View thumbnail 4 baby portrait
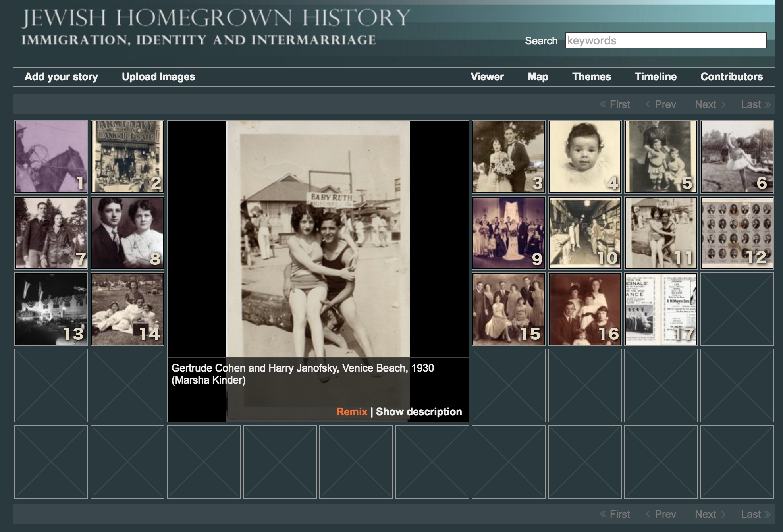The image size is (783, 532). (x=585, y=157)
